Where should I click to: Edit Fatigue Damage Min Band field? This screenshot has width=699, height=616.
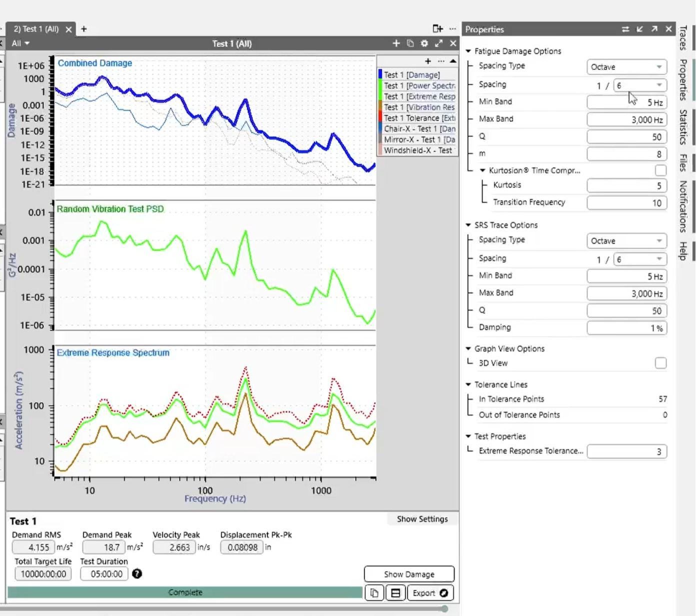(626, 102)
